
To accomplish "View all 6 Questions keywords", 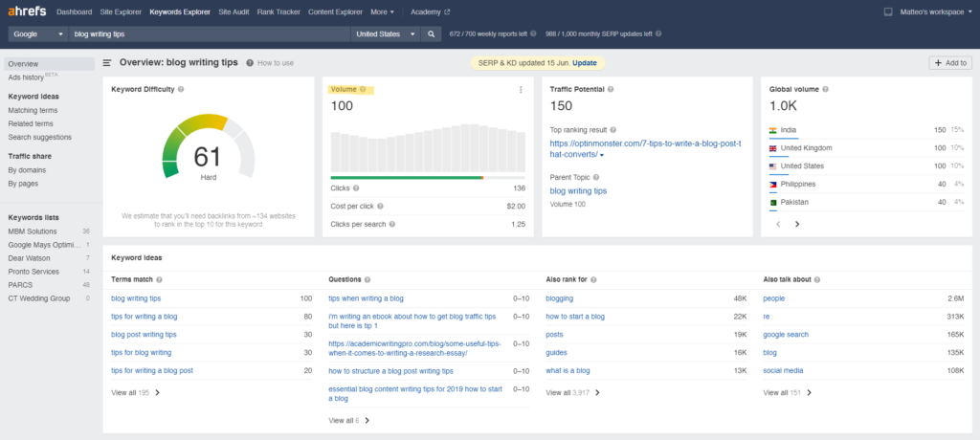I will click(x=349, y=421).
